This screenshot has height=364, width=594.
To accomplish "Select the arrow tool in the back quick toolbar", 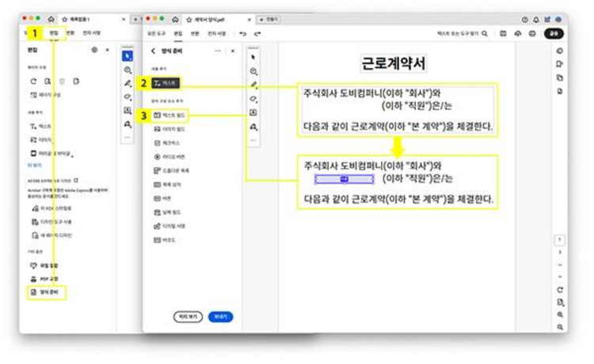I will tap(128, 56).
